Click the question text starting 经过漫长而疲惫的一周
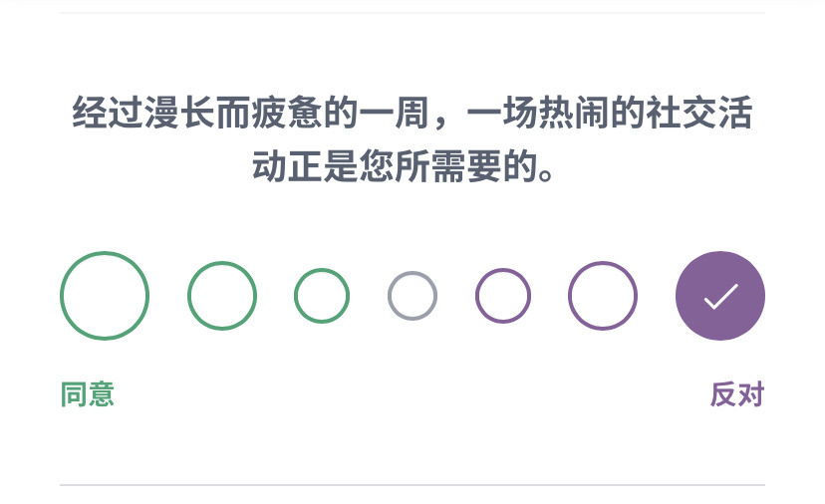Viewport: 825px width, 504px height. (x=412, y=139)
